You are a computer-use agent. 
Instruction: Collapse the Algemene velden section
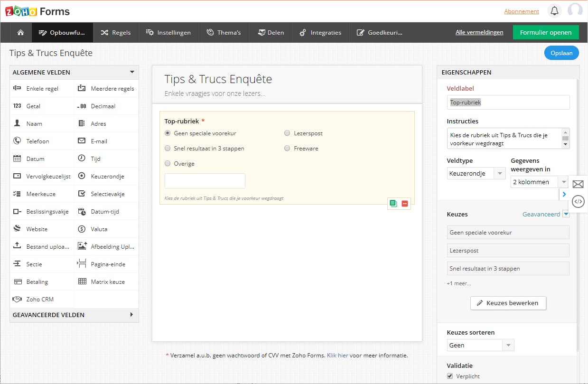tap(132, 72)
